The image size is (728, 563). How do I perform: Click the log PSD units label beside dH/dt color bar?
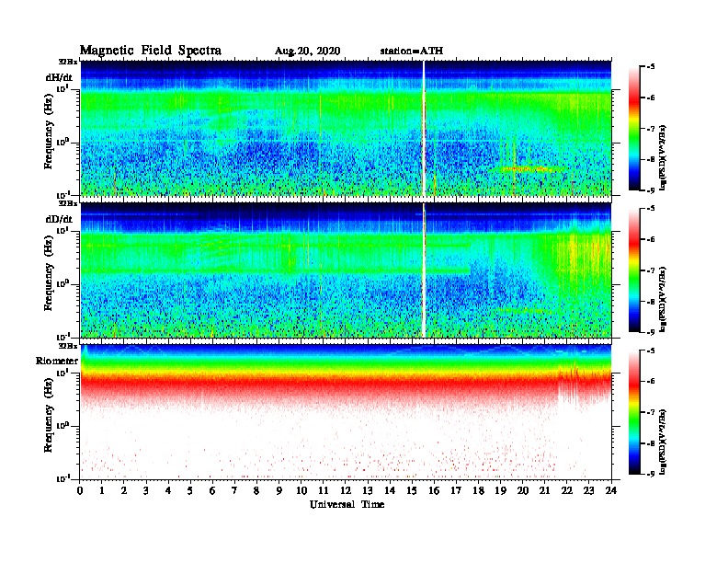click(663, 157)
